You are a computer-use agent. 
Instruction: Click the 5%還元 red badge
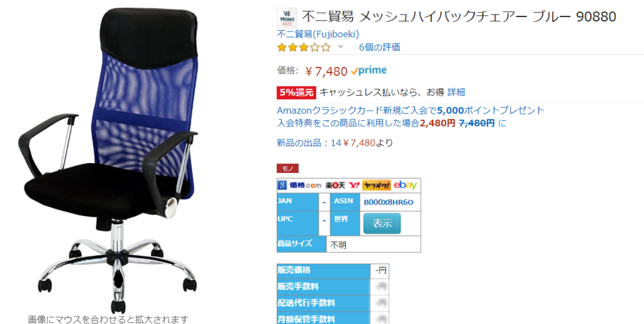[x=296, y=92]
